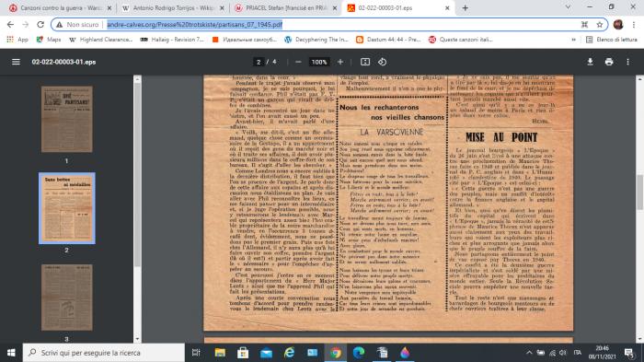
Task: Download the PDF file
Action: pyautogui.click(x=590, y=62)
